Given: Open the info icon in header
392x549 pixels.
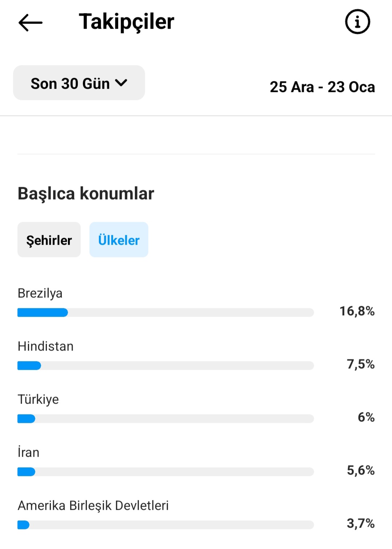Looking at the screenshot, I should point(357,22).
